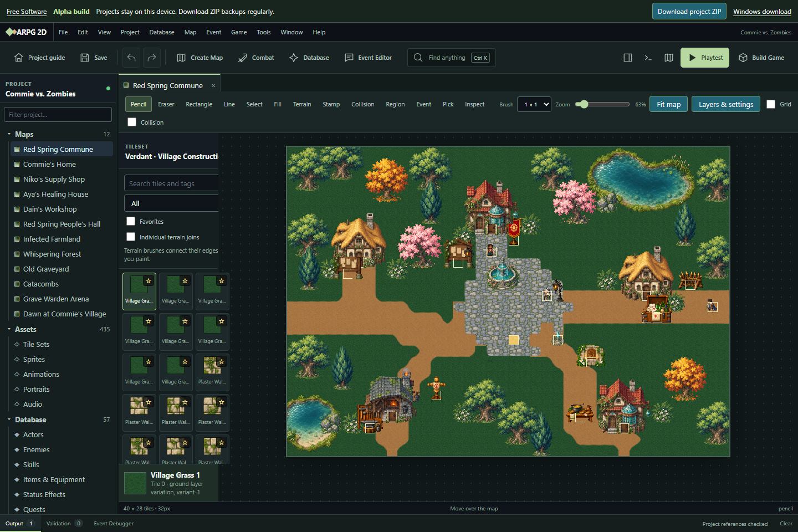
Task: Open Dain's Workshop map
Action: click(x=62, y=209)
